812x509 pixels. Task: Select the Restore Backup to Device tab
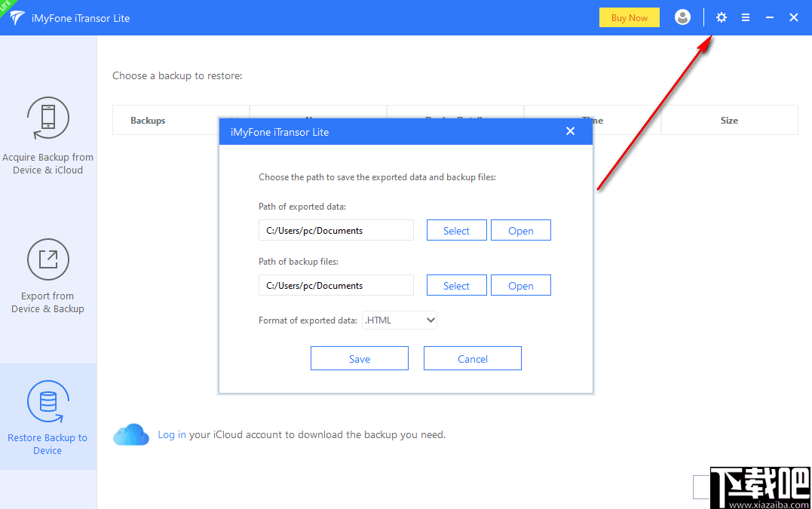click(x=47, y=443)
